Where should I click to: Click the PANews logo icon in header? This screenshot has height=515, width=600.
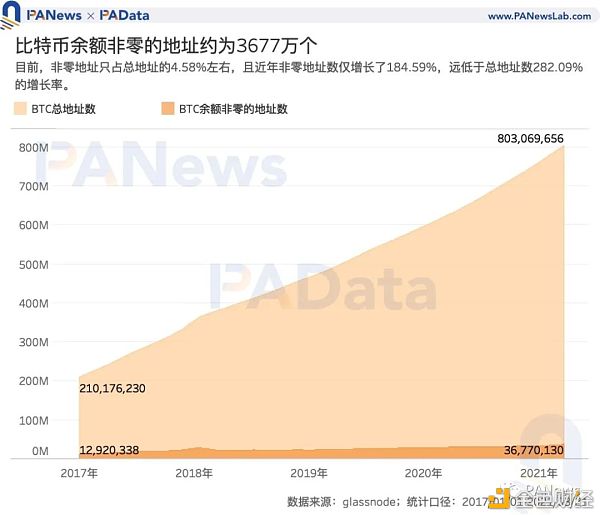tap(10, 15)
